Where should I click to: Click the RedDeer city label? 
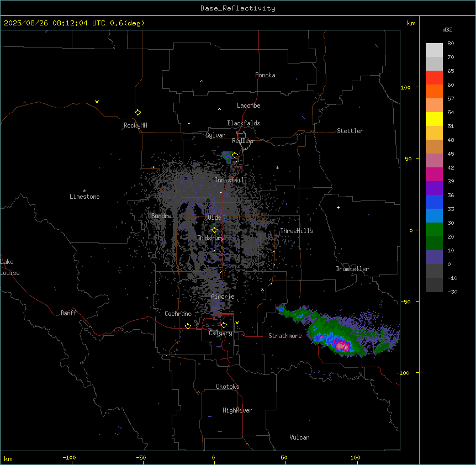(243, 141)
